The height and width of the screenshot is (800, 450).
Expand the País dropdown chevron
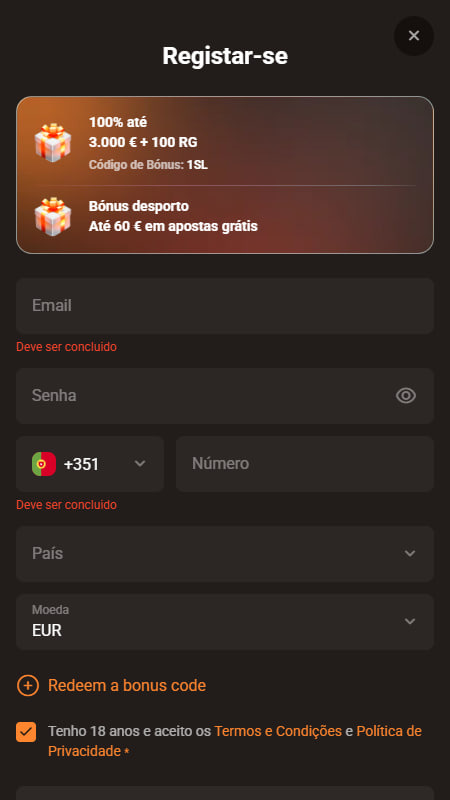coord(410,554)
